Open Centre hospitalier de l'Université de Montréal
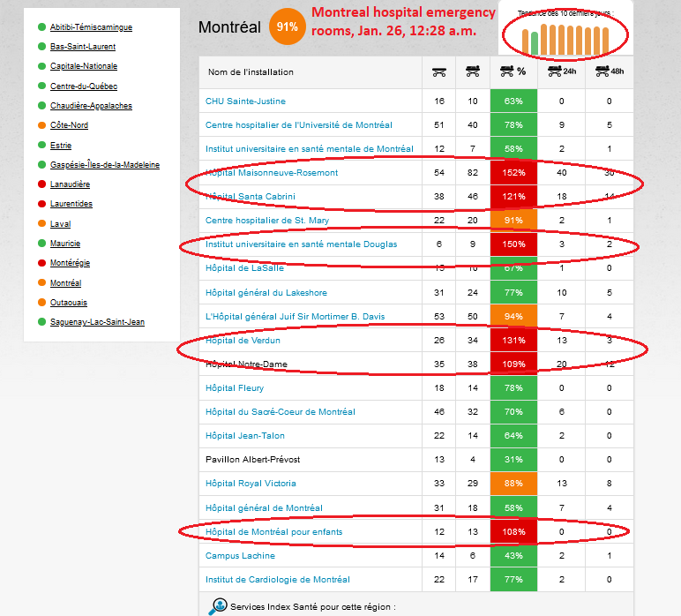 click(299, 125)
